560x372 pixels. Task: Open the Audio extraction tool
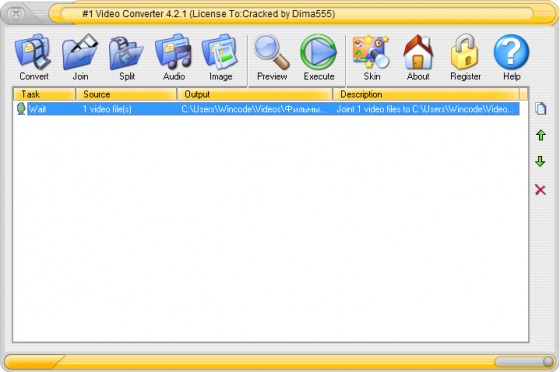174,57
